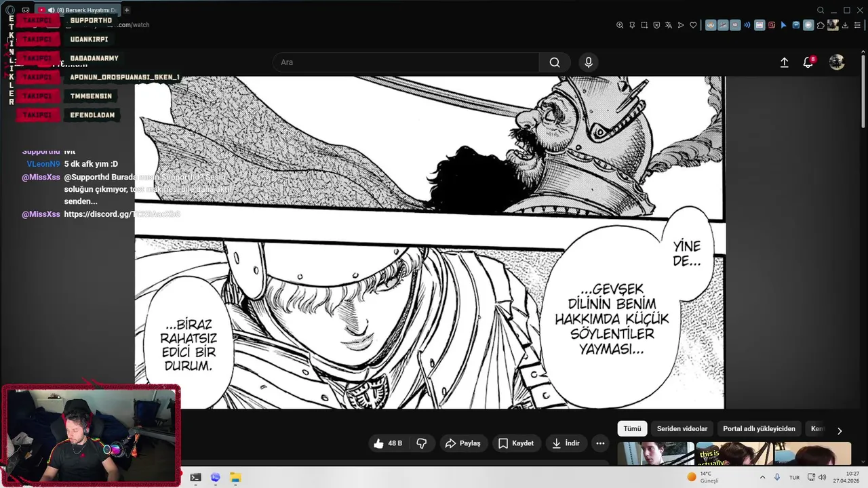The width and height of the screenshot is (868, 488).
Task: Open the YouTube account avatar menu
Action: 837,62
